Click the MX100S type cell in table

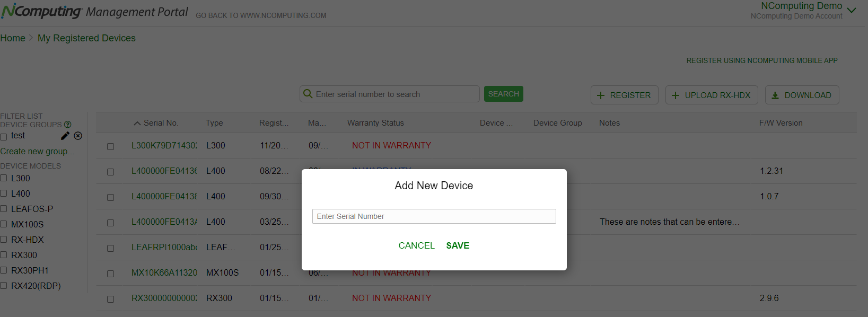click(x=222, y=272)
